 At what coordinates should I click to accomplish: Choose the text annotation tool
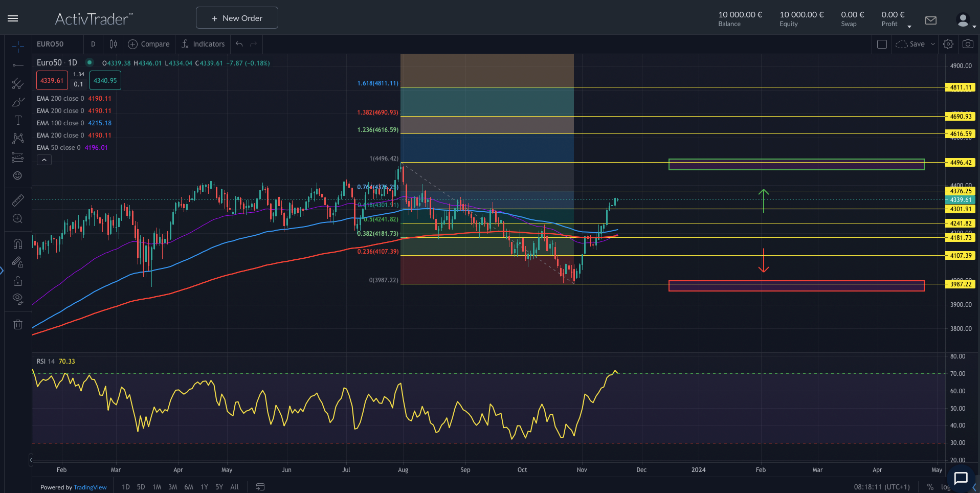pyautogui.click(x=18, y=120)
